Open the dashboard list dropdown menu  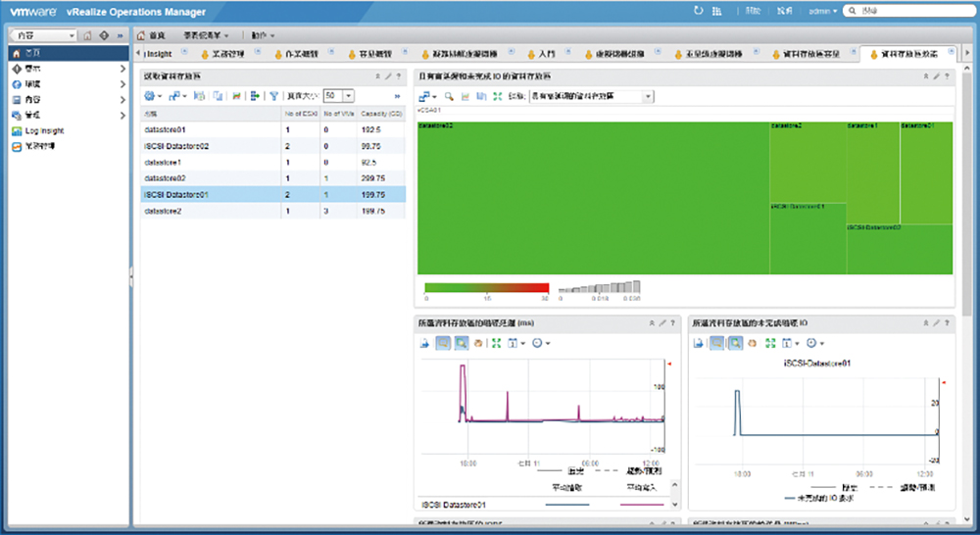coord(206,35)
